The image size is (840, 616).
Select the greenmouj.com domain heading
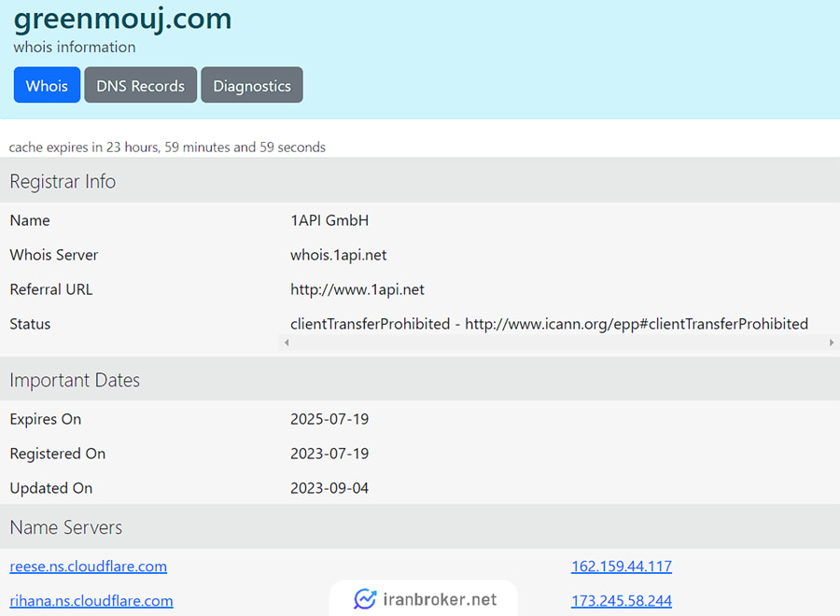pyautogui.click(x=122, y=19)
